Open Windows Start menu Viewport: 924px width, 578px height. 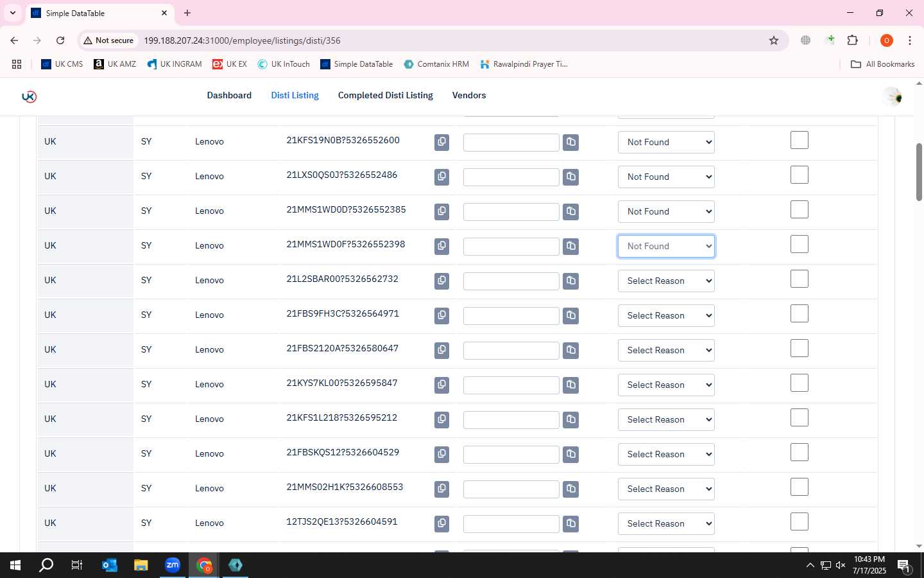[x=15, y=565]
